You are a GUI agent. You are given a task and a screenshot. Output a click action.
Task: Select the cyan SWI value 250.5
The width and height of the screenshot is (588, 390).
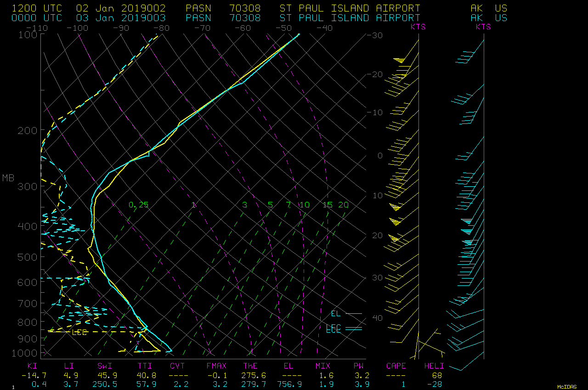[x=105, y=384]
